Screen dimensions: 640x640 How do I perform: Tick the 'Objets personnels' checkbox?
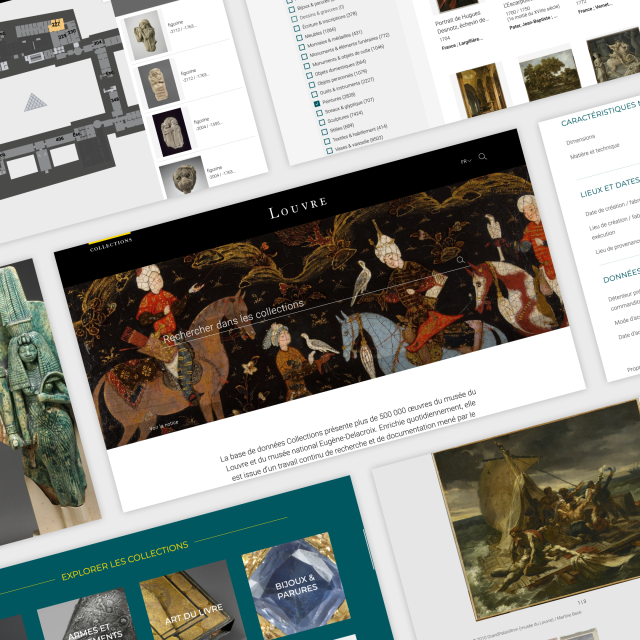312,85
